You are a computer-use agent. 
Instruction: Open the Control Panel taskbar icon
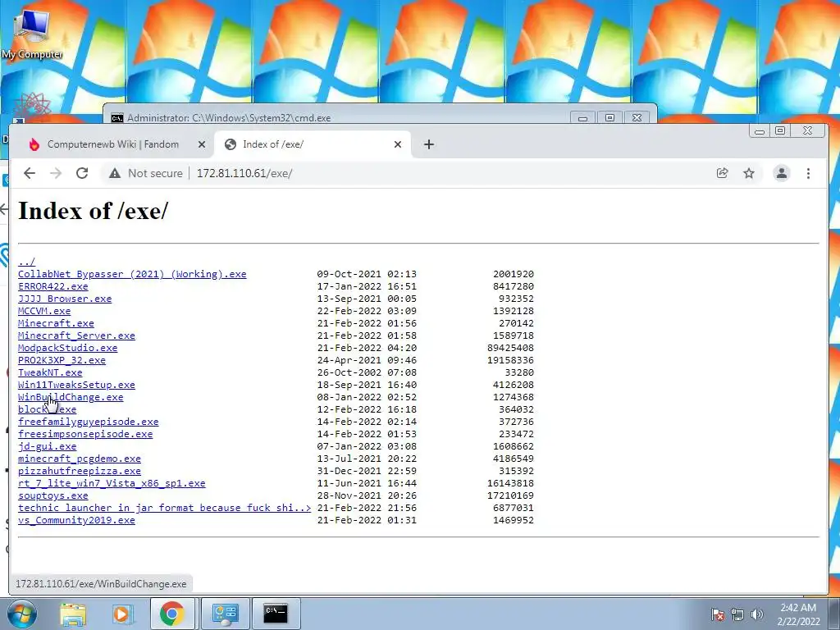point(225,614)
